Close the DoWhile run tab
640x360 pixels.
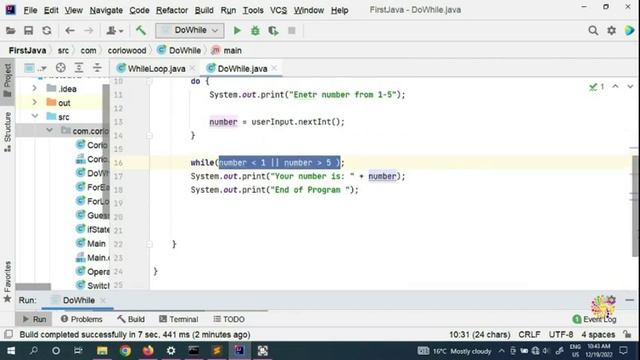pos(103,300)
